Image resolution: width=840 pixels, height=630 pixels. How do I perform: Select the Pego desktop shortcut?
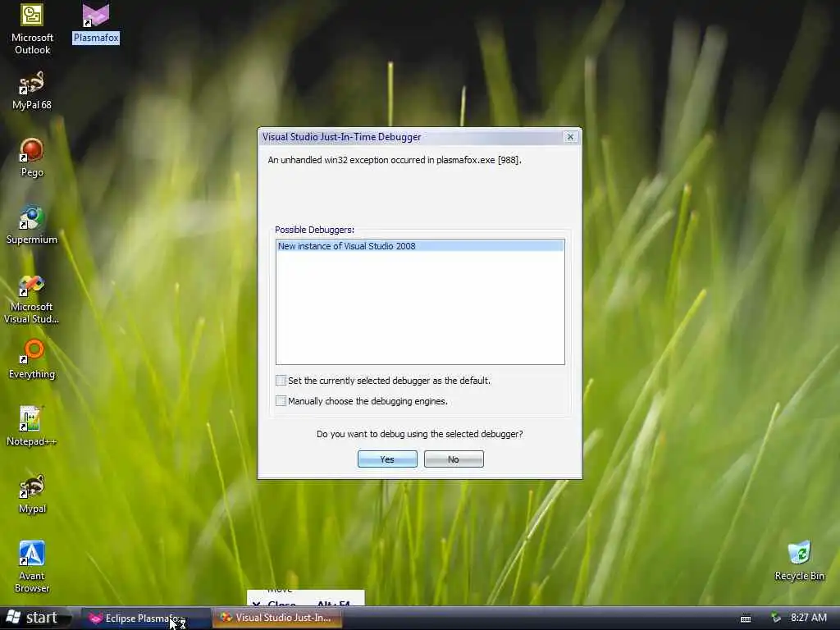click(x=32, y=158)
